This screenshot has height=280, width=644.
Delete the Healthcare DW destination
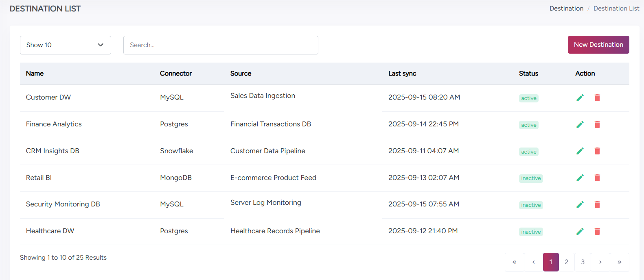pyautogui.click(x=597, y=232)
